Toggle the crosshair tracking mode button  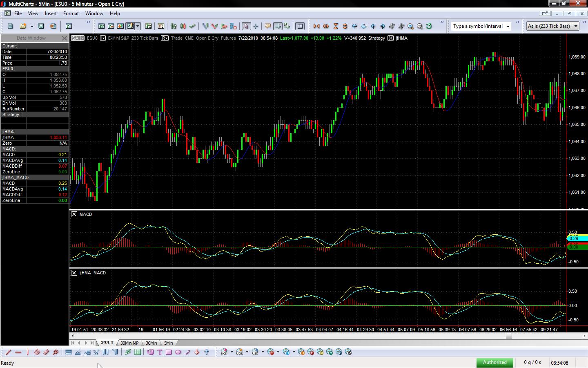tap(277, 26)
